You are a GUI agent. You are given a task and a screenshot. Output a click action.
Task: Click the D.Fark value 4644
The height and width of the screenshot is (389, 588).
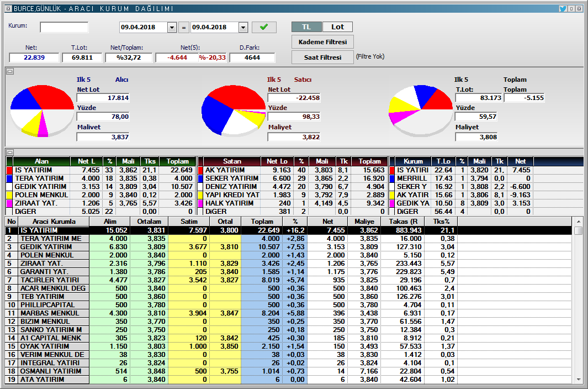click(x=252, y=57)
